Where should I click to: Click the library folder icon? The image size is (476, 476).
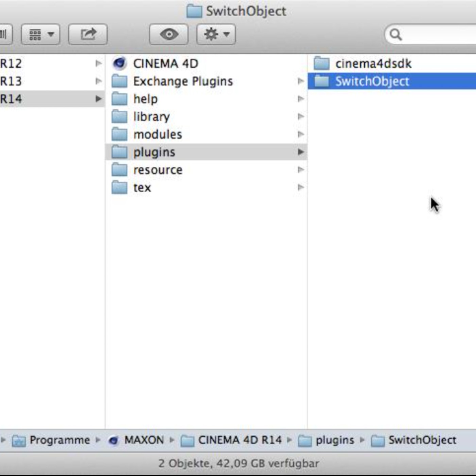119,116
